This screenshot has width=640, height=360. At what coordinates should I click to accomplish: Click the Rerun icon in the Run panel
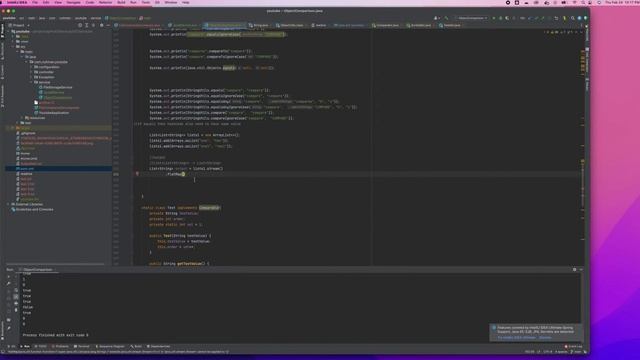9,277
